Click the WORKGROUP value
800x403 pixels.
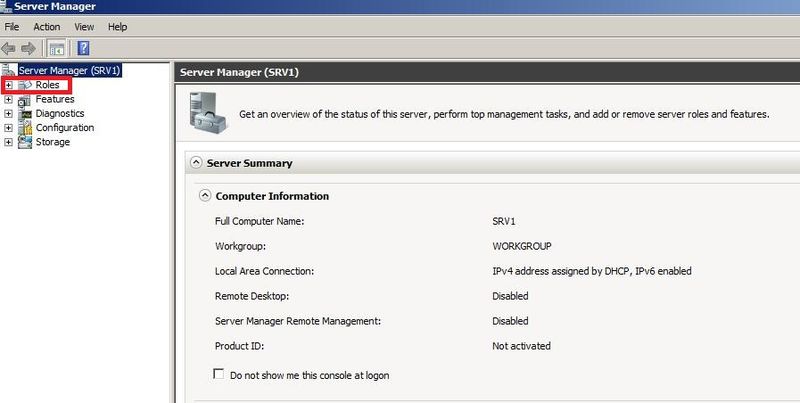(x=521, y=246)
